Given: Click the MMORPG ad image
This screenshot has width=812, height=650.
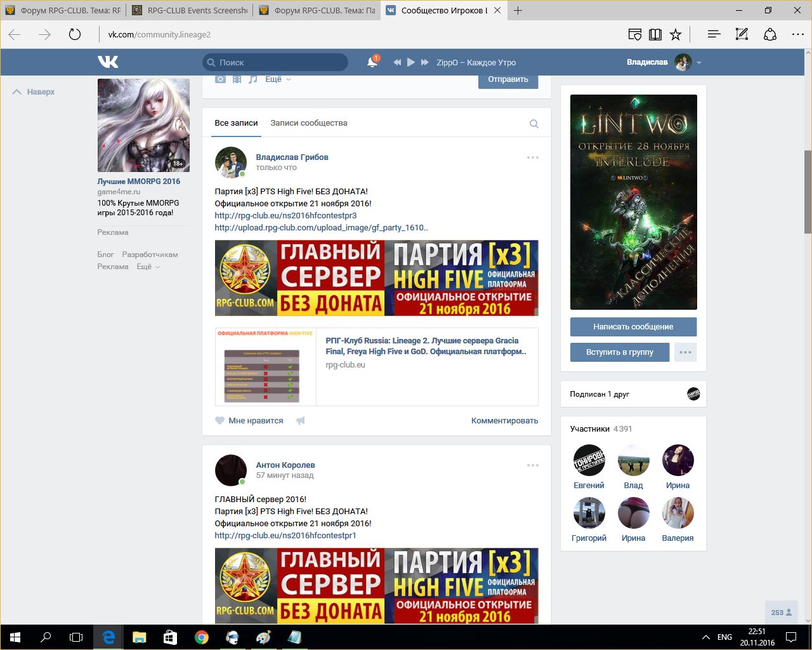Looking at the screenshot, I should point(143,125).
